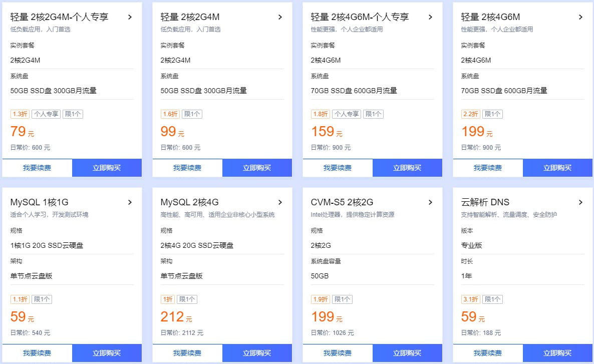The image size is (594, 364).
Task: Click the arrow on 云解析 DNS card
Action: tap(580, 202)
